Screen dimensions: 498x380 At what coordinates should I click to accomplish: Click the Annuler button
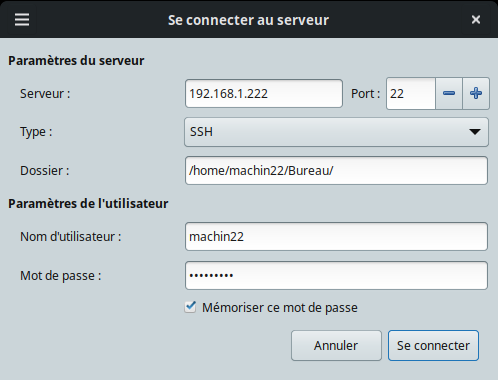click(336, 346)
